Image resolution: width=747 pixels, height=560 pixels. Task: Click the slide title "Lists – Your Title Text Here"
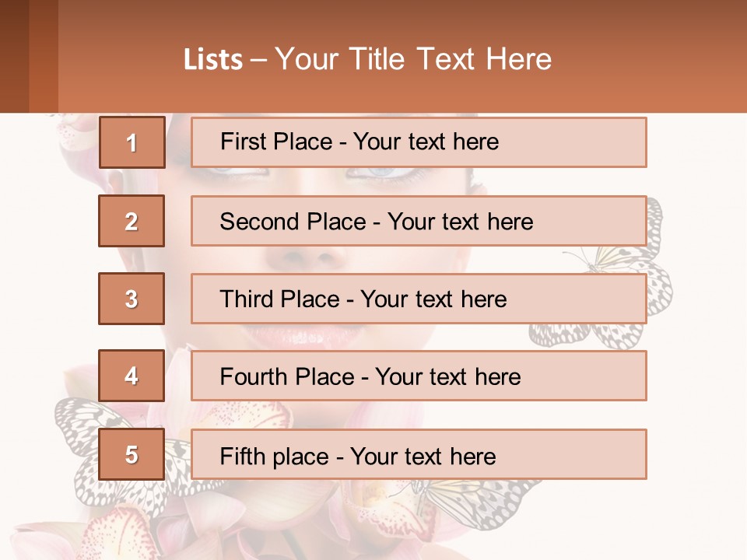[x=367, y=59]
